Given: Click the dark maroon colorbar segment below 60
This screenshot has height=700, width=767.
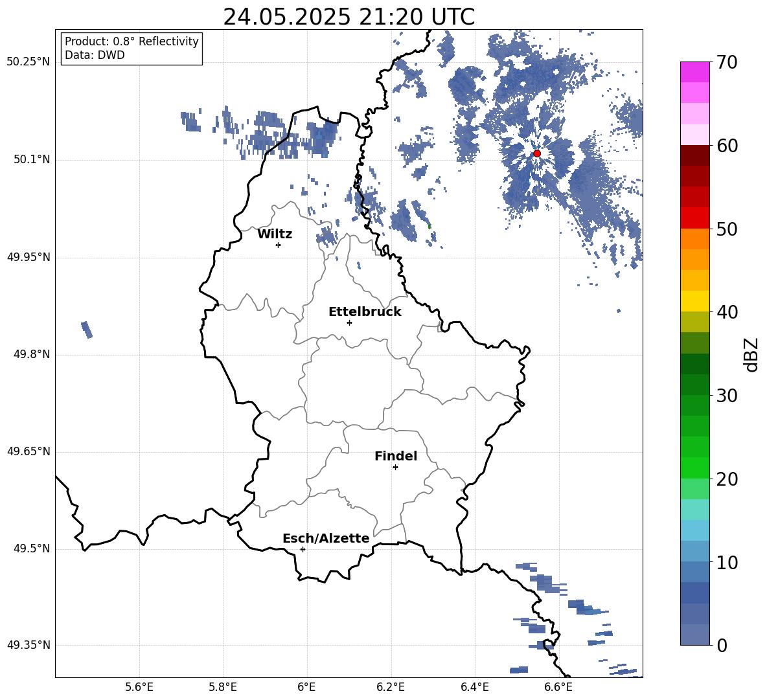Looking at the screenshot, I should (695, 156).
